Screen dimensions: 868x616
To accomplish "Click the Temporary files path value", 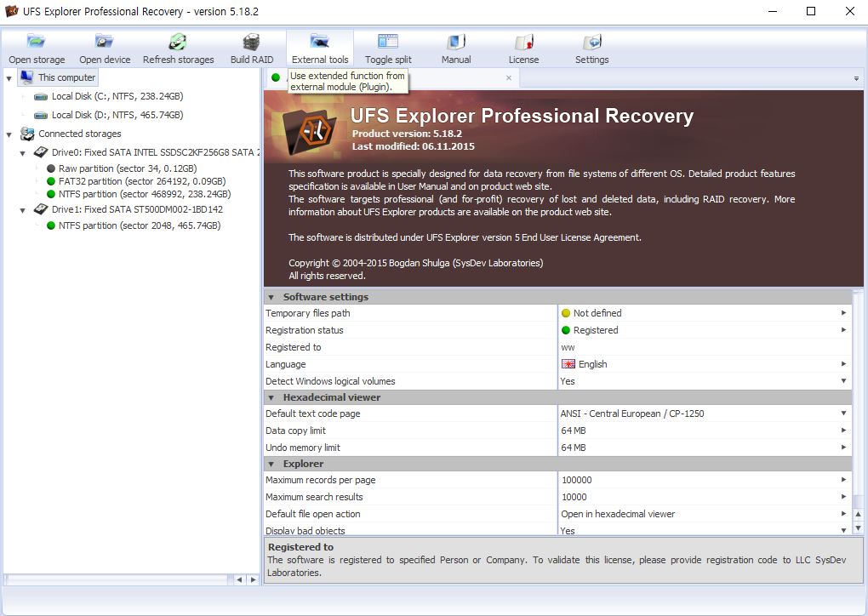I will point(698,313).
